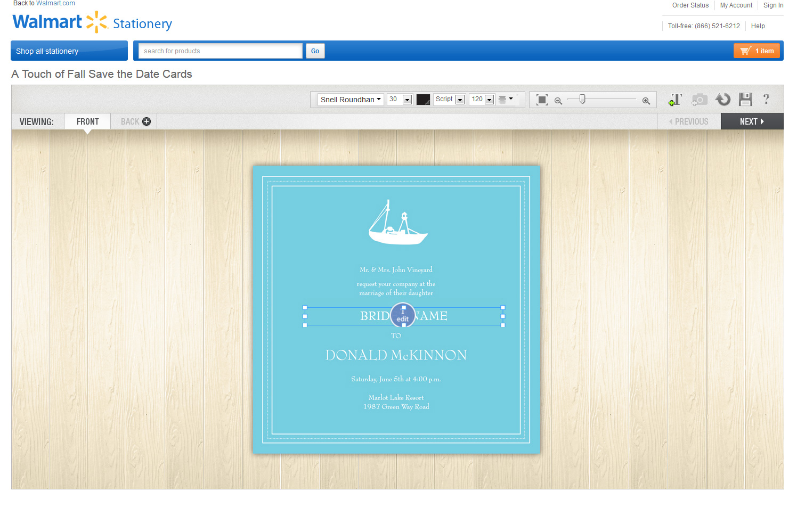Image resolution: width=805 pixels, height=532 pixels.
Task: Click the NEXT button
Action: 751,121
